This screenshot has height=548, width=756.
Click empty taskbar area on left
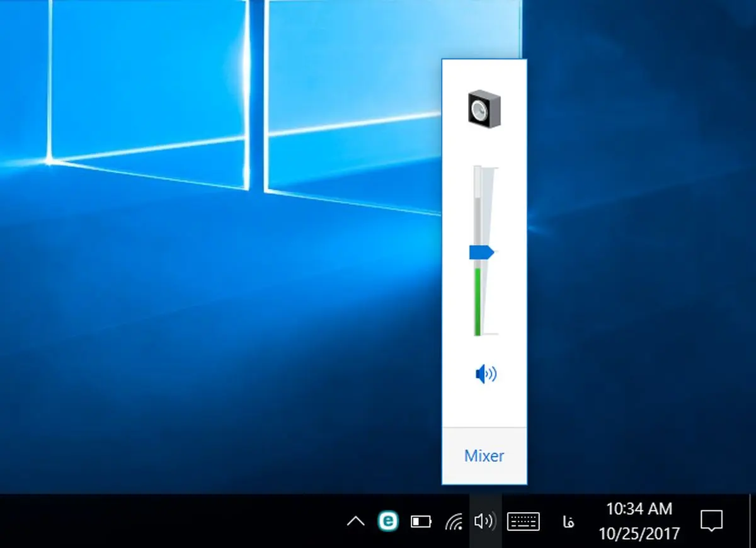pyautogui.click(x=157, y=521)
